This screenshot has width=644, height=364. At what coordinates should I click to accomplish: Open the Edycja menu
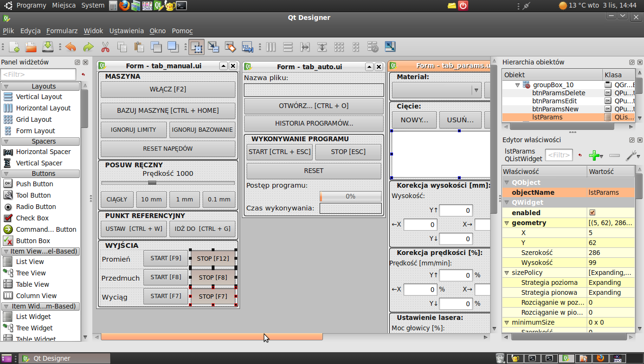click(x=30, y=31)
